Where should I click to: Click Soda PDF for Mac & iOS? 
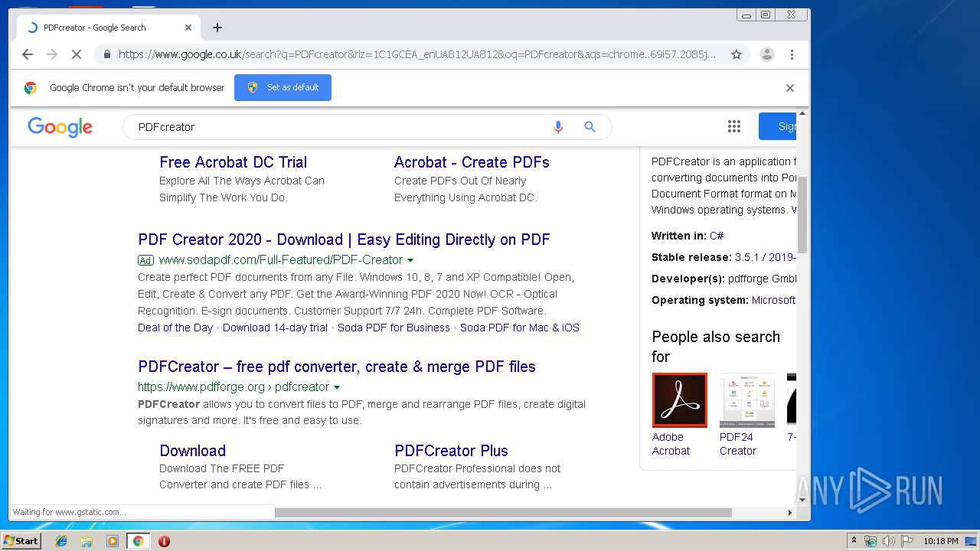[520, 328]
